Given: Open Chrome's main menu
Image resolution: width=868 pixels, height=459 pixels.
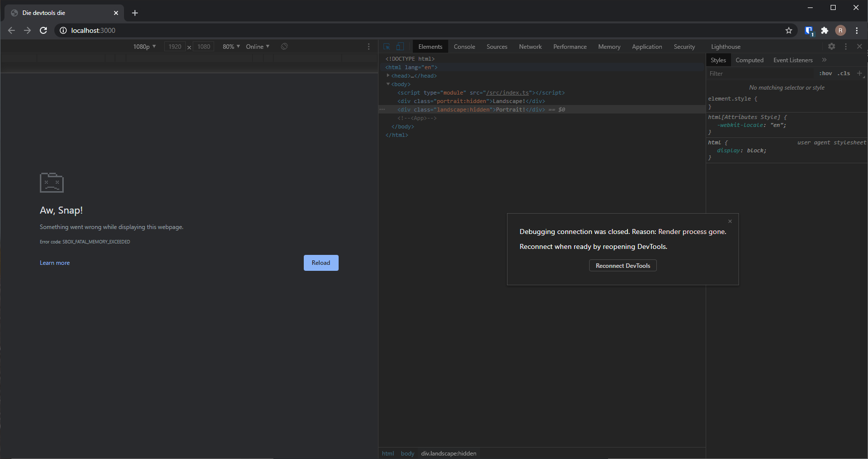Looking at the screenshot, I should tap(857, 30).
